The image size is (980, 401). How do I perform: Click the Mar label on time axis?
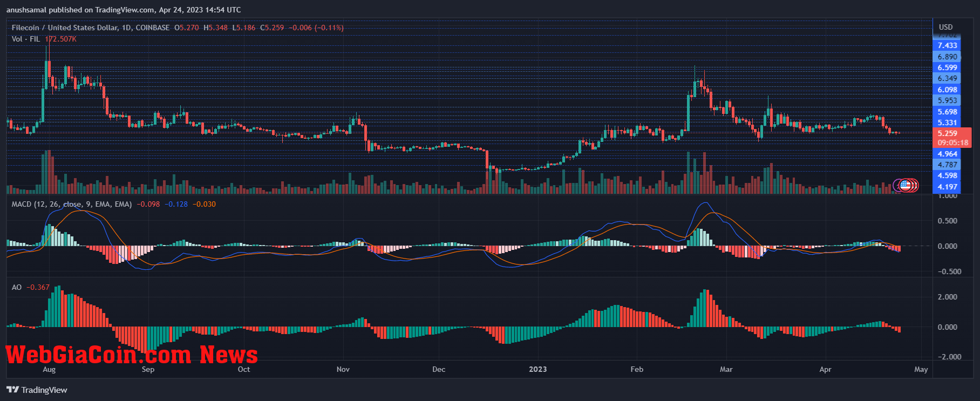726,369
